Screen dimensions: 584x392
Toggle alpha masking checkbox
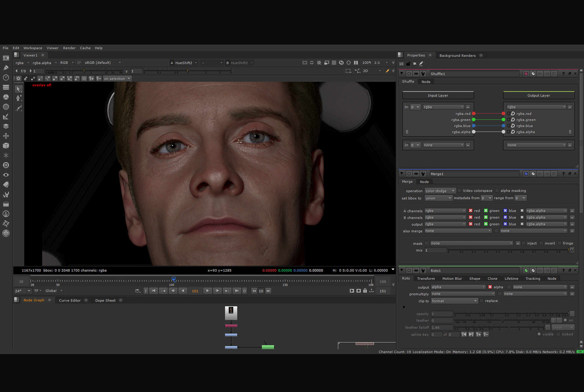tap(497, 191)
